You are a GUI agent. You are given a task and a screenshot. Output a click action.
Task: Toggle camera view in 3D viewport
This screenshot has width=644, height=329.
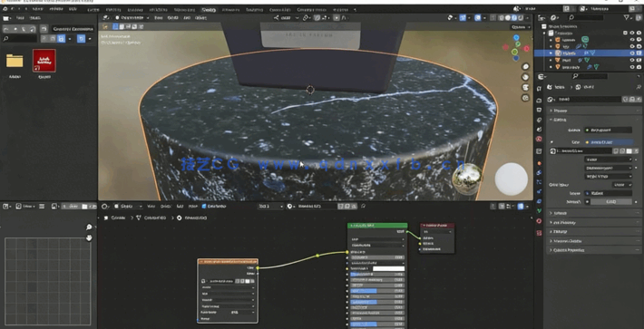coord(526,87)
